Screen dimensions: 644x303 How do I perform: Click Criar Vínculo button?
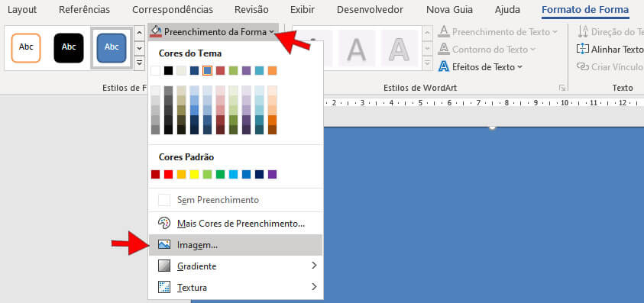click(610, 66)
